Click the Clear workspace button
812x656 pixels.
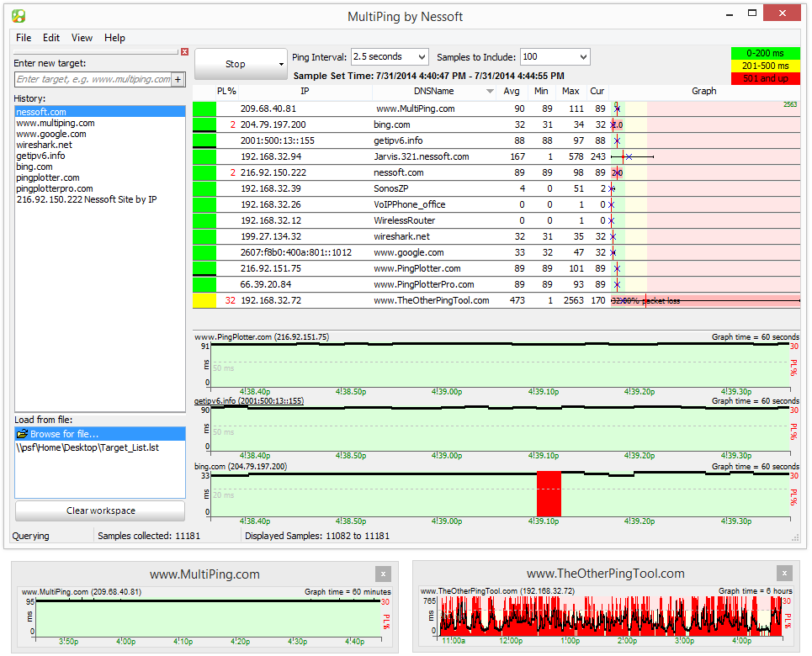(x=100, y=511)
